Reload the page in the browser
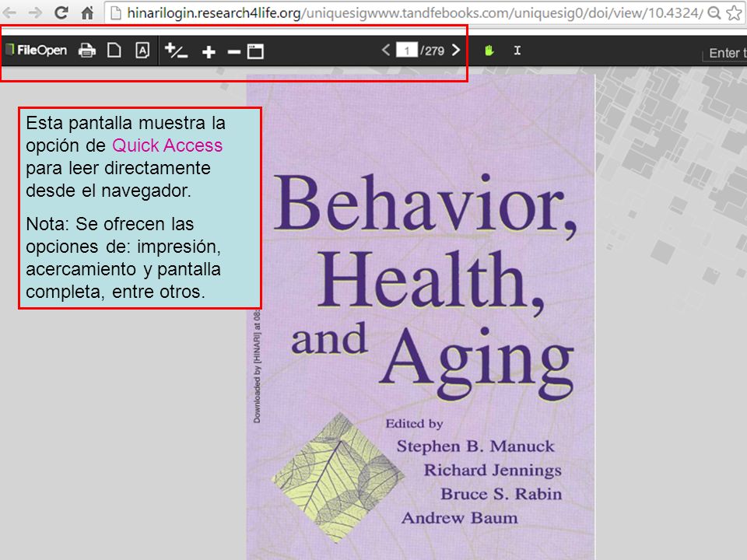Image resolution: width=747 pixels, height=560 pixels. [61, 12]
